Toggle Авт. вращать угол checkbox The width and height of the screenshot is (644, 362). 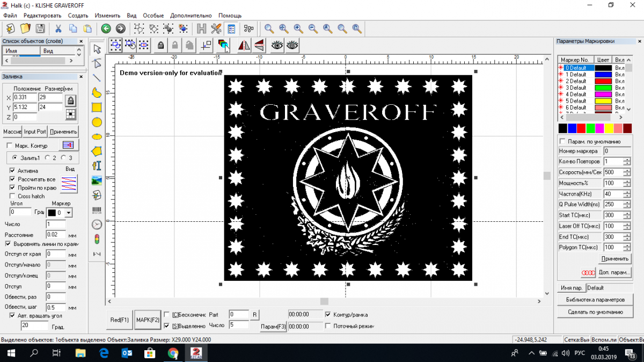[x=13, y=315]
